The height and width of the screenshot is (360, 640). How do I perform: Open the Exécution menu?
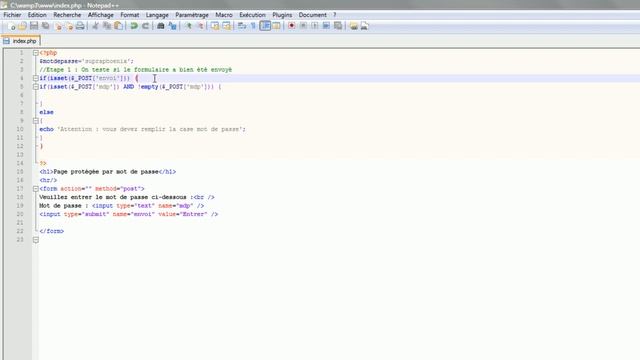point(252,15)
